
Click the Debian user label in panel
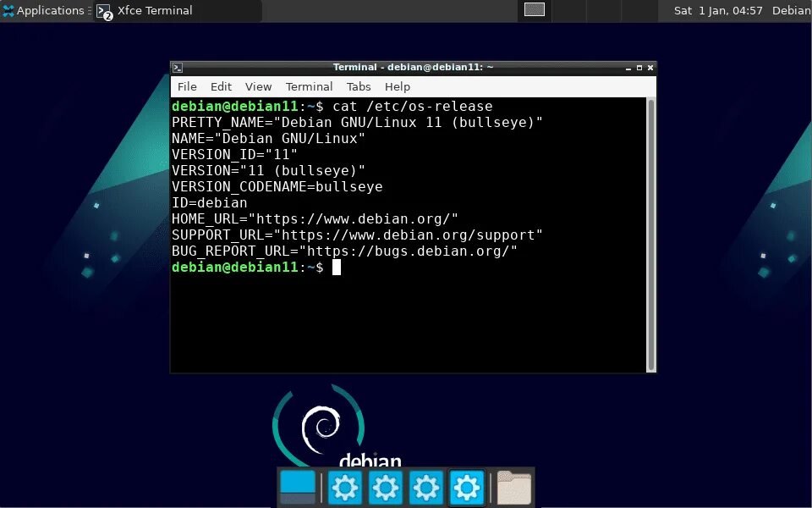[792, 10]
